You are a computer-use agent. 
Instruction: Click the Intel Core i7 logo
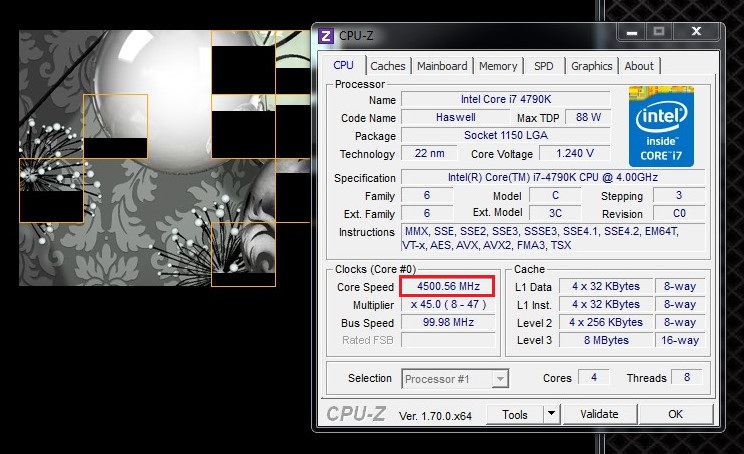[x=661, y=126]
